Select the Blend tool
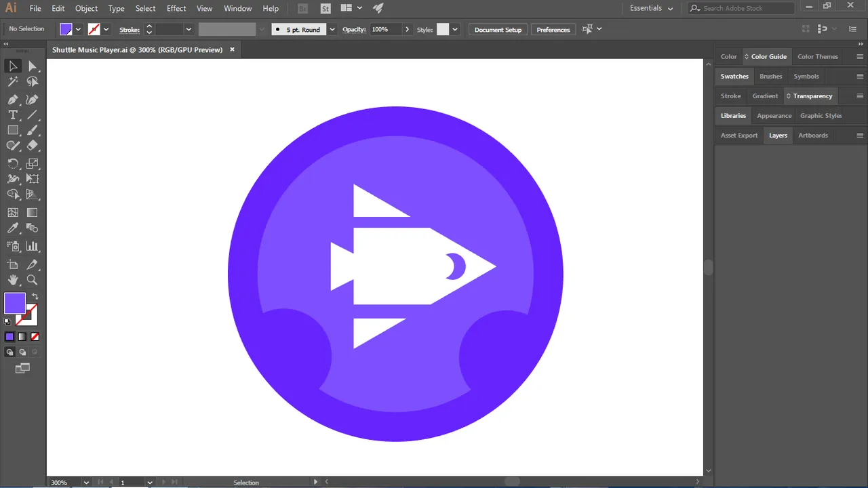Viewport: 868px width, 488px height. point(32,228)
